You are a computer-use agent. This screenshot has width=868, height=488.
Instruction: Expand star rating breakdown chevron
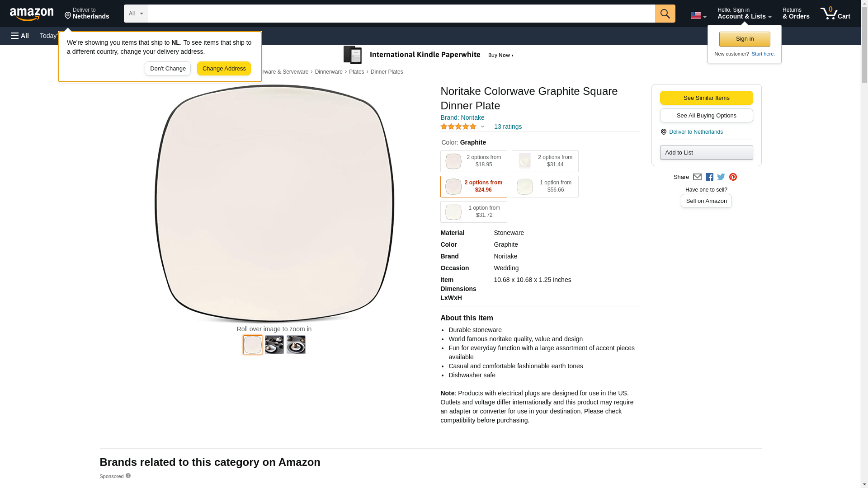[x=482, y=127]
